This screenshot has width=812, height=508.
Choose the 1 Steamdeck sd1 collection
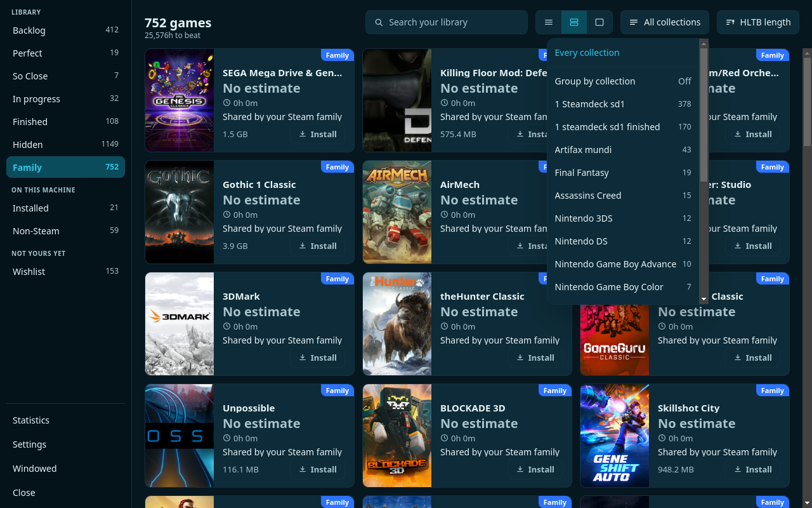(623, 104)
